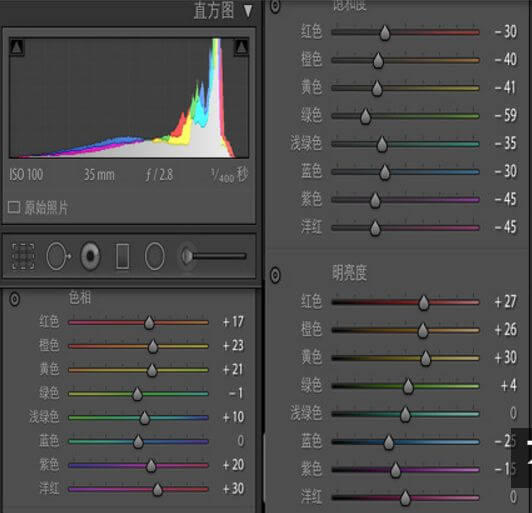Click the 红色 hue slider handle
Image resolution: width=532 pixels, height=513 pixels.
pos(149,322)
